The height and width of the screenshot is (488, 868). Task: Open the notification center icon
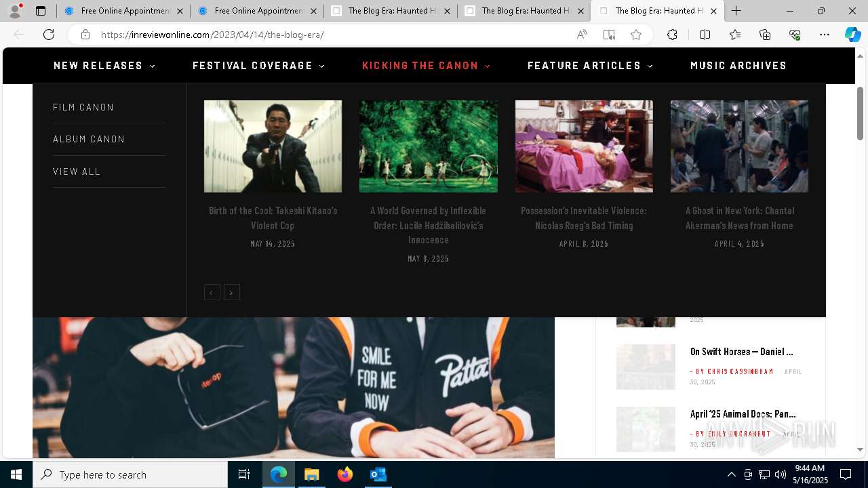(x=846, y=474)
